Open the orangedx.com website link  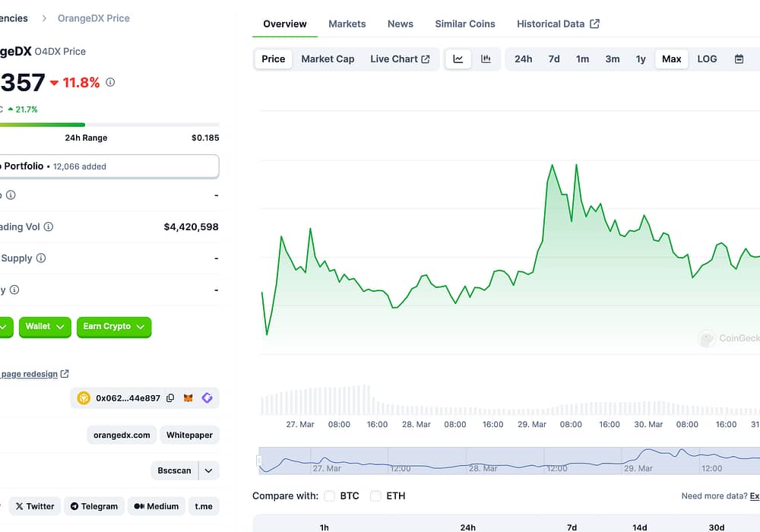point(122,435)
